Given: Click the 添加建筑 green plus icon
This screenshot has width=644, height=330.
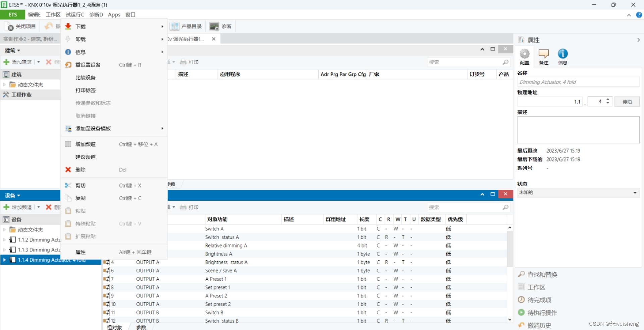Looking at the screenshot, I should 6,62.
